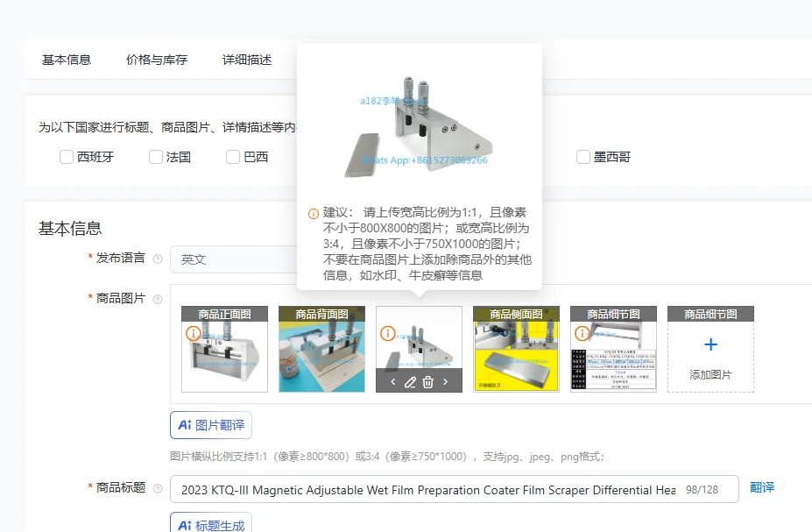Select the 商品细节图 specification table thumbnail
Viewport: 812px width, 532px height.
click(614, 349)
